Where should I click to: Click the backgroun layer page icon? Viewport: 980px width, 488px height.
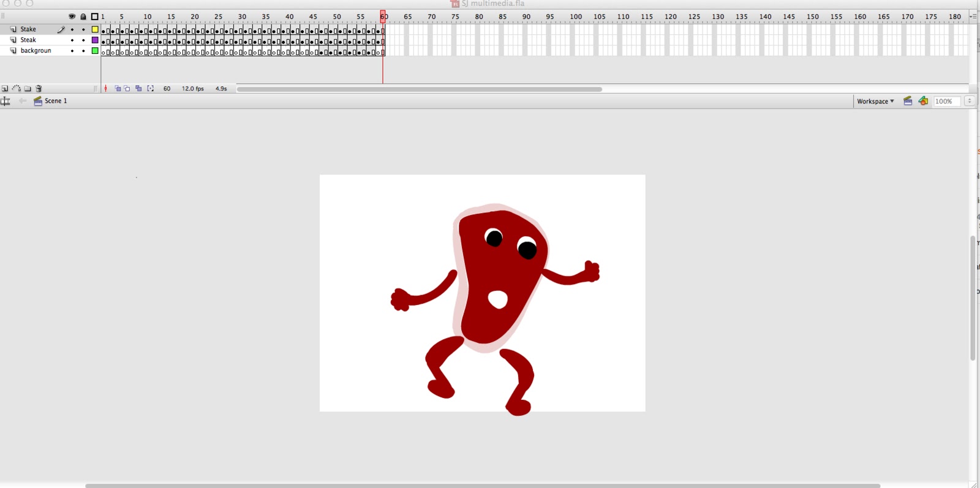click(x=13, y=51)
